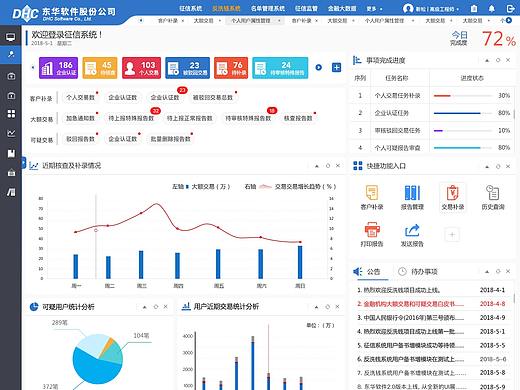520x390 pixels.
Task: Open the orange 45 summary tile
Action: click(x=100, y=68)
